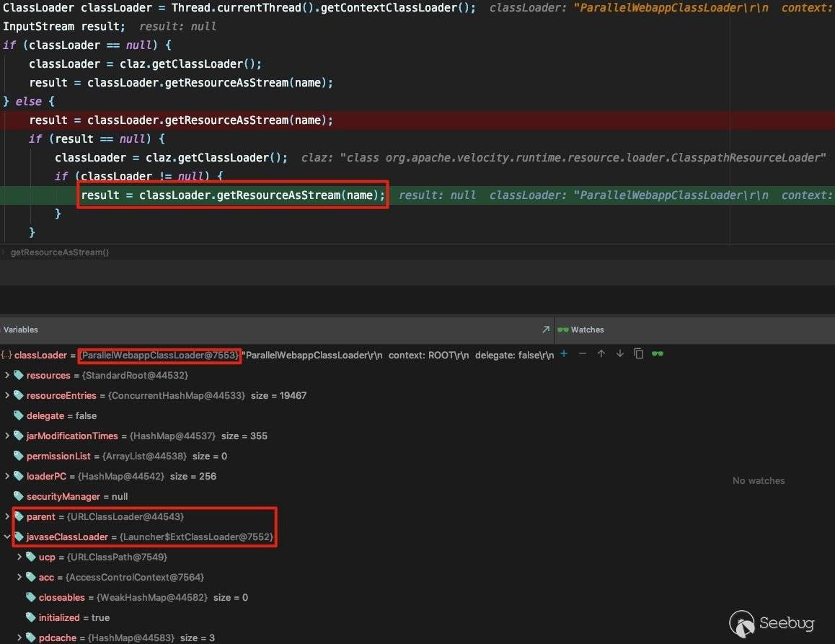835x644 pixels.
Task: Expand the resourceEntries ConcurrentHashMap node
Action: [7, 395]
